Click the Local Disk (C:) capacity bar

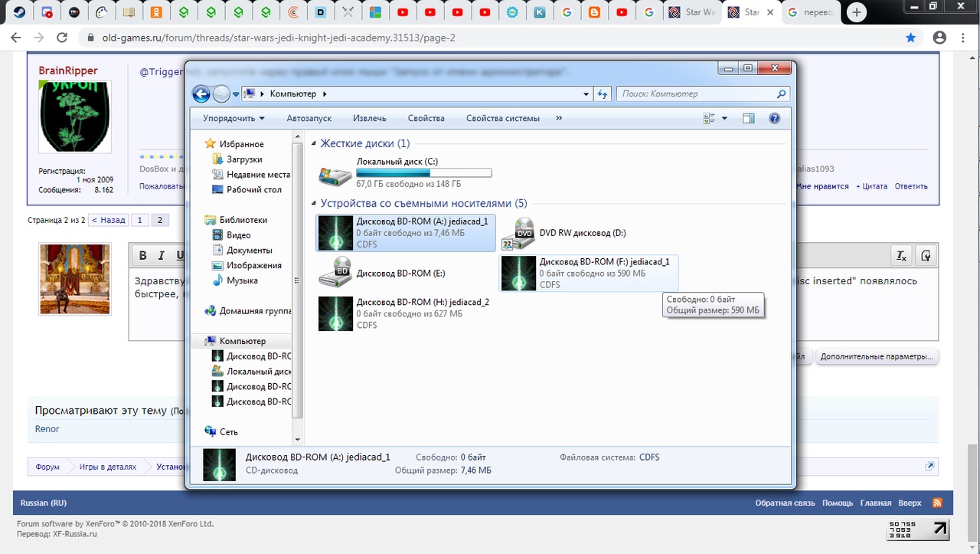[424, 173]
